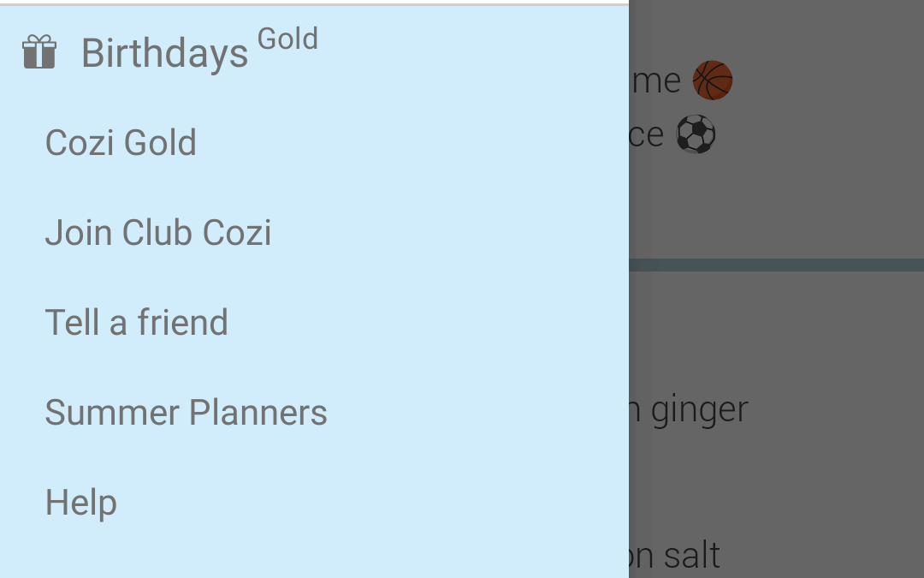Click the dark divider bar in dimmed area
This screenshot has height=578, width=924.
click(x=776, y=265)
